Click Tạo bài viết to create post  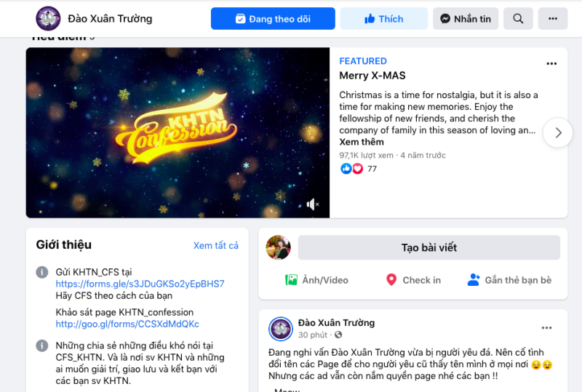point(429,247)
